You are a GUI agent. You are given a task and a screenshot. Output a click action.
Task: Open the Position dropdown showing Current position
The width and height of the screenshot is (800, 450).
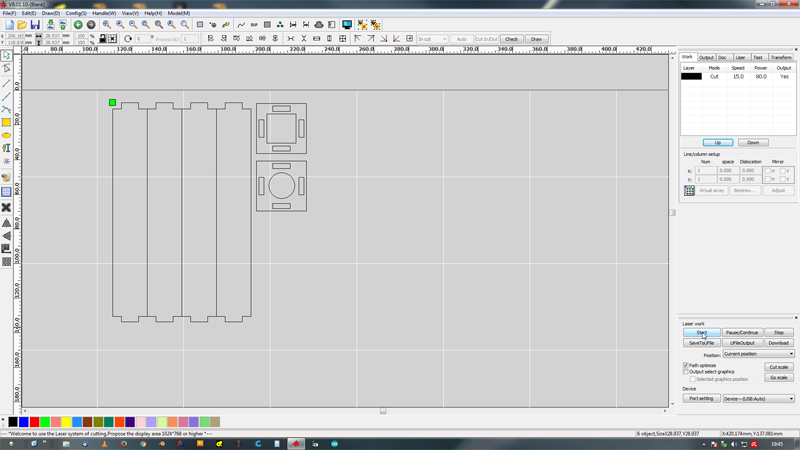click(x=758, y=354)
